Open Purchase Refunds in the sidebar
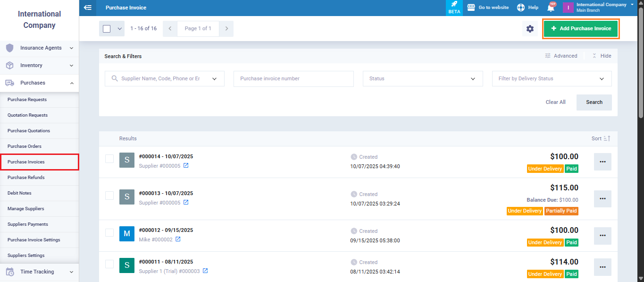 point(26,178)
